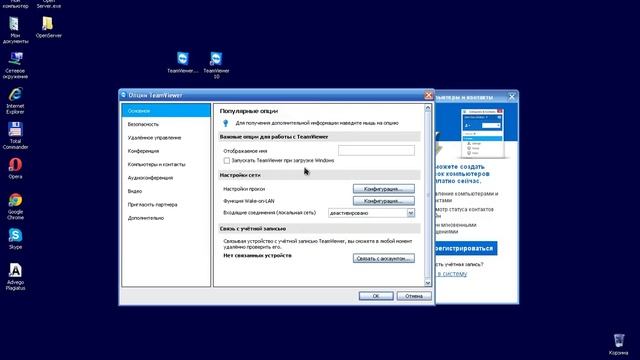The width and height of the screenshot is (640, 360).
Task: Click the contacts preview thumbnail image
Action: click(x=483, y=133)
